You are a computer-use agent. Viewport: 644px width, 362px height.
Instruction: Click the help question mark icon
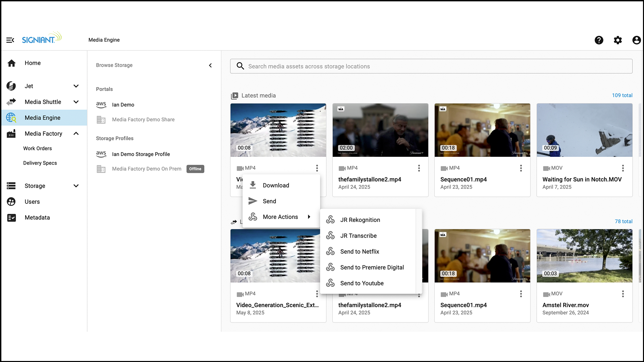click(599, 40)
